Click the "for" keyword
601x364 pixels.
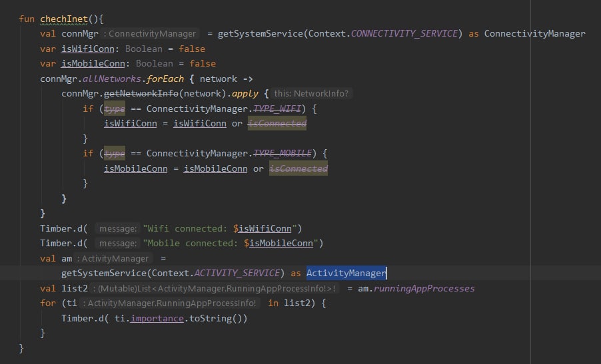(48, 303)
